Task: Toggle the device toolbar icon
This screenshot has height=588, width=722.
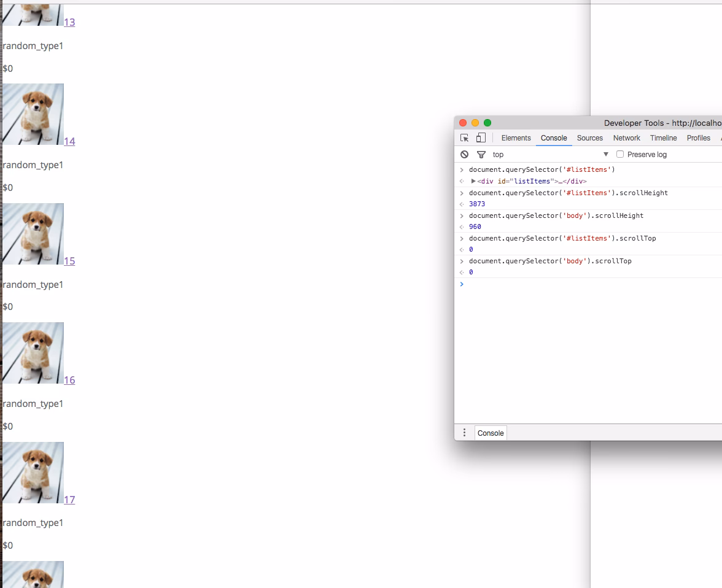Action: coord(481,137)
